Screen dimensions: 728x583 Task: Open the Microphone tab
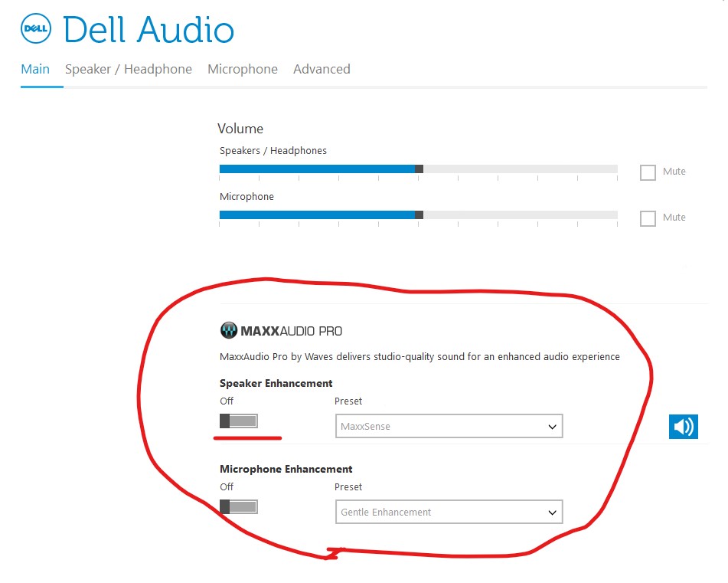tap(243, 69)
